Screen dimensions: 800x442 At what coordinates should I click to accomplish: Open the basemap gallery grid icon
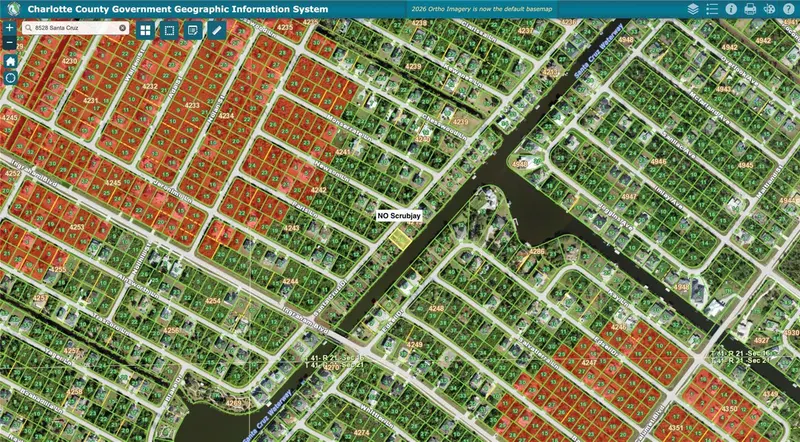tap(145, 31)
